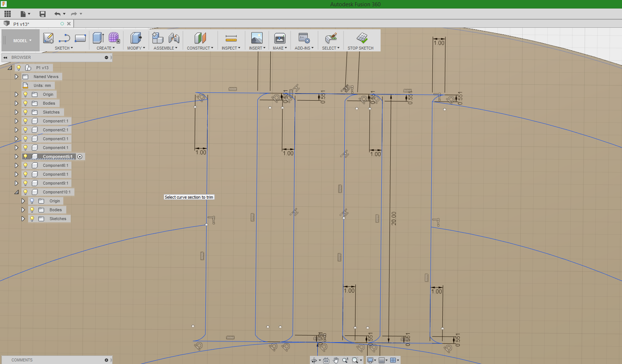Screen dimensions: 622x364
Task: Toggle visibility bulb for Component8:1
Action: point(26,174)
